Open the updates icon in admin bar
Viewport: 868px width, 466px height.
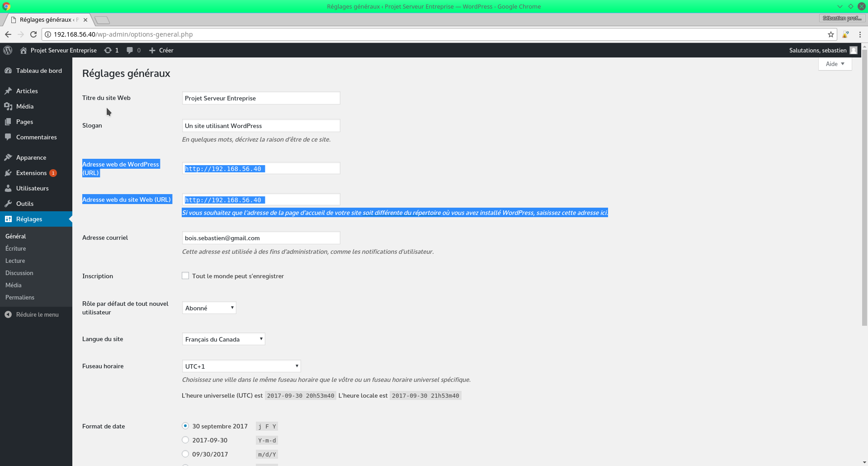click(108, 50)
